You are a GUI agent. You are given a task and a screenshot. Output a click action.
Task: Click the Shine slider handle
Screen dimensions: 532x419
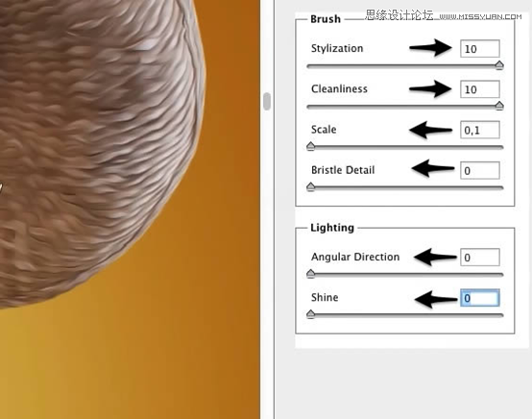pyautogui.click(x=311, y=314)
